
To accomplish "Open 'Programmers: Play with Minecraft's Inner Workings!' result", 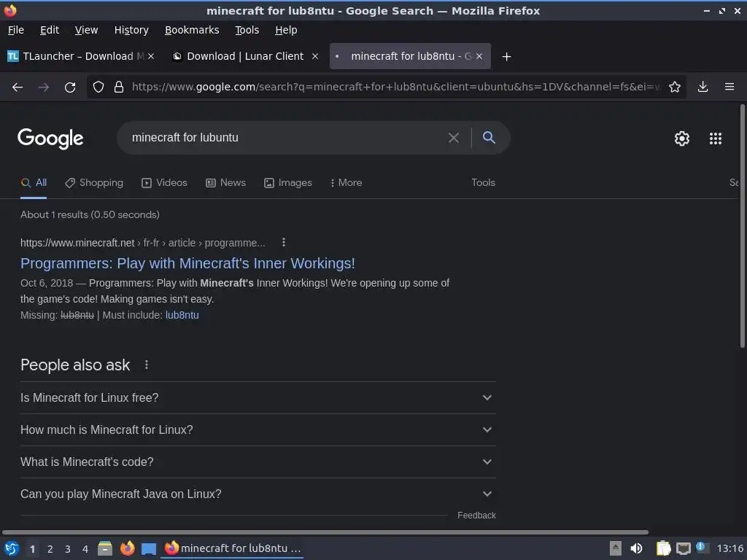I will pyautogui.click(x=187, y=263).
